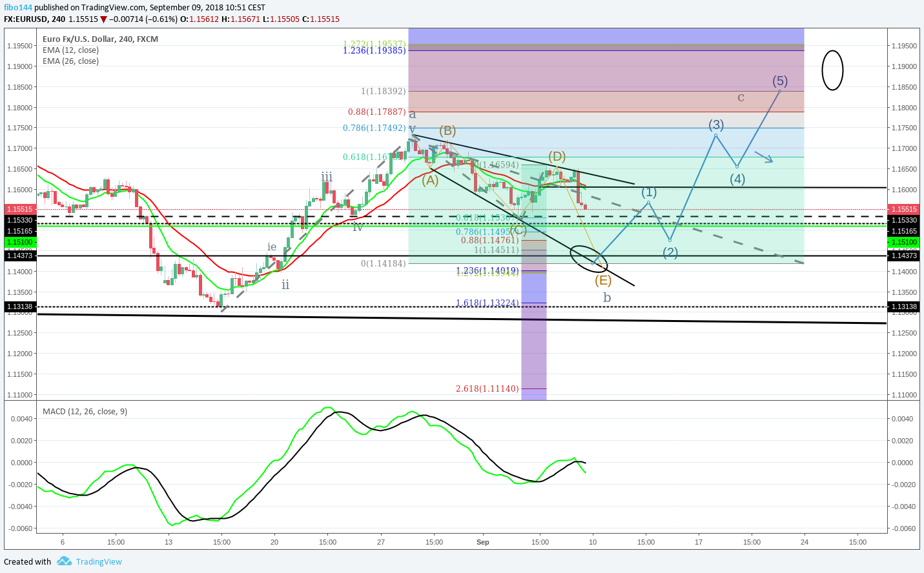Screen dimensions: 924x573
Task: Select the EMA (12, close) indicator label
Action: coord(70,50)
